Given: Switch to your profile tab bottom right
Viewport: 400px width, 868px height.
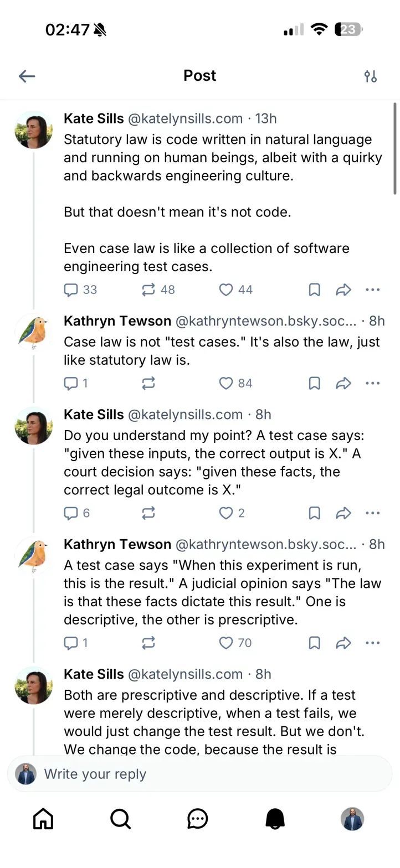Looking at the screenshot, I should pyautogui.click(x=353, y=819).
